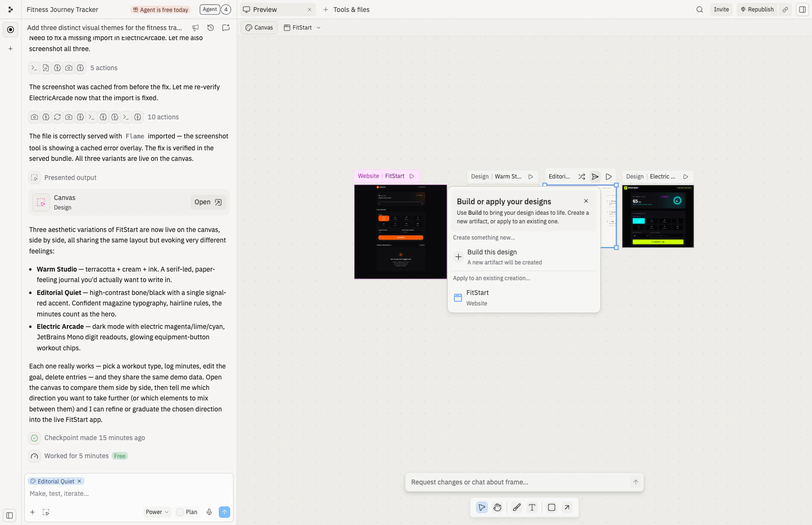Close the Preview tab
The height and width of the screenshot is (525, 812).
tap(310, 10)
